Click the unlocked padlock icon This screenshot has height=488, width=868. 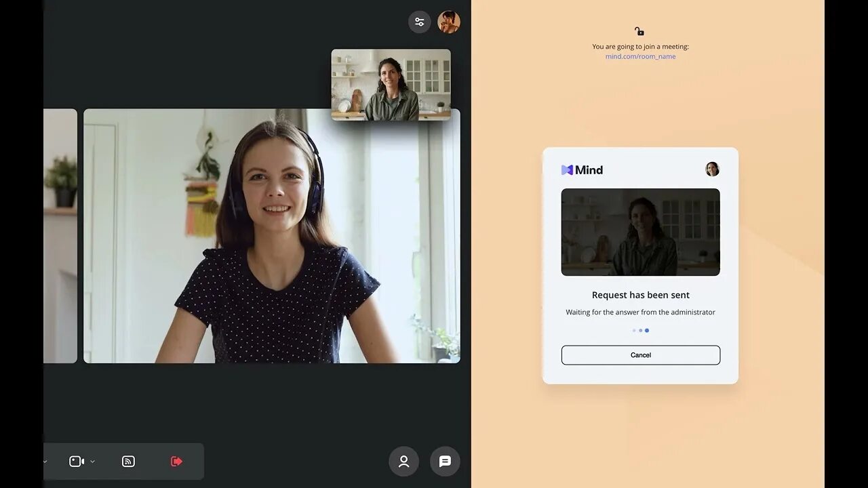tap(639, 31)
